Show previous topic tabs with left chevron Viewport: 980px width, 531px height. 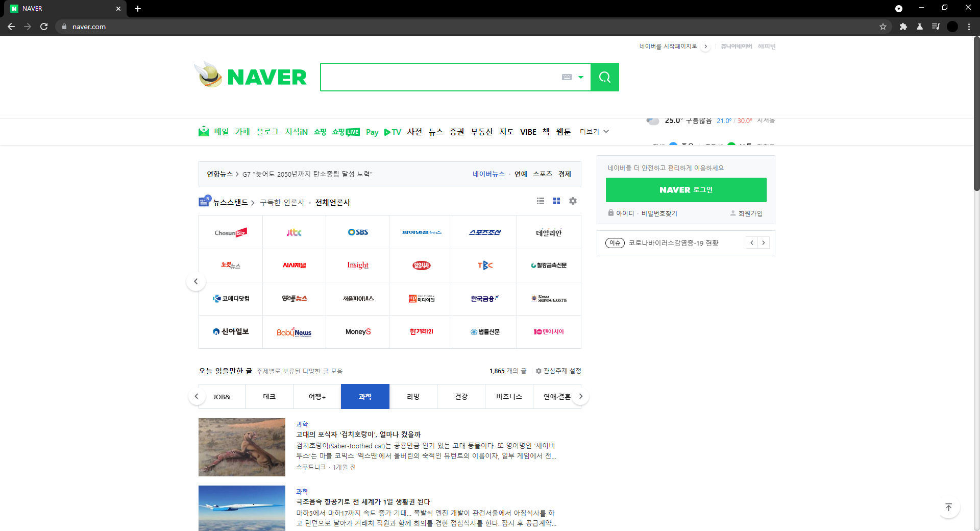[x=197, y=396]
